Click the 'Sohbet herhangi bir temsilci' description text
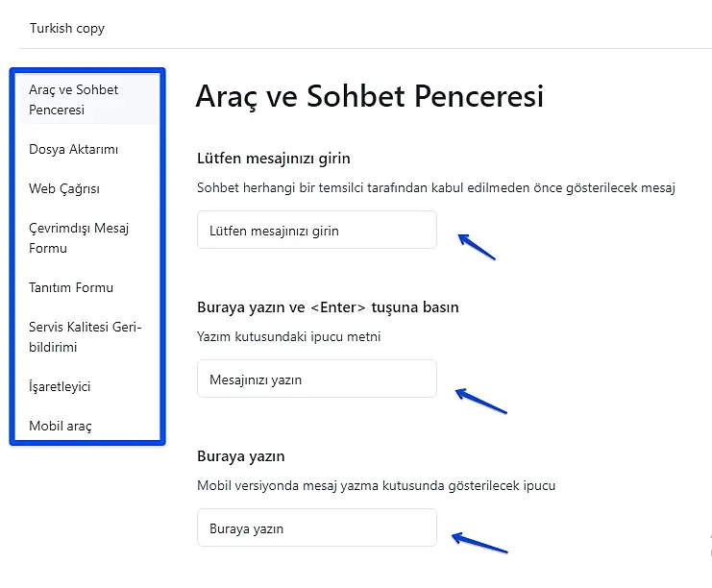The height and width of the screenshot is (588, 712). (x=436, y=187)
